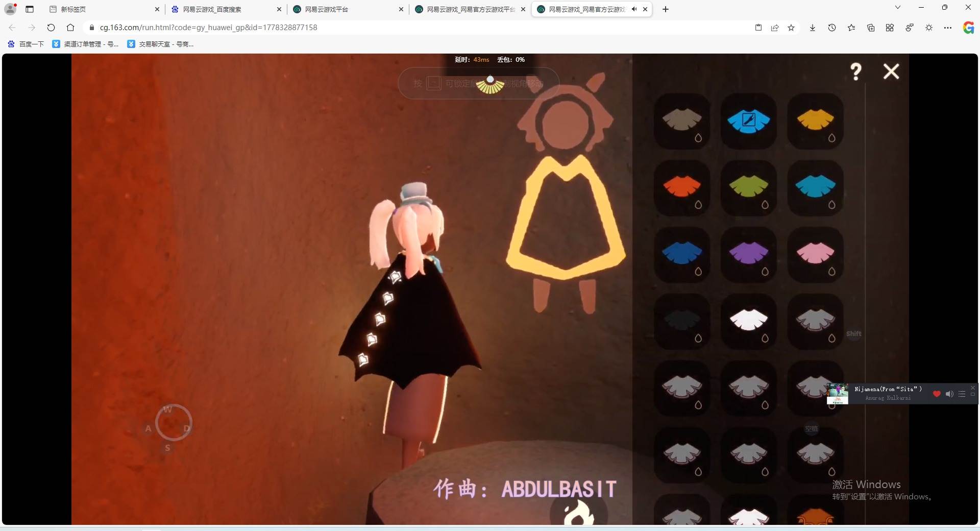Toggle the vertical tabs sidebar
This screenshot has height=531, width=980.
click(30, 9)
